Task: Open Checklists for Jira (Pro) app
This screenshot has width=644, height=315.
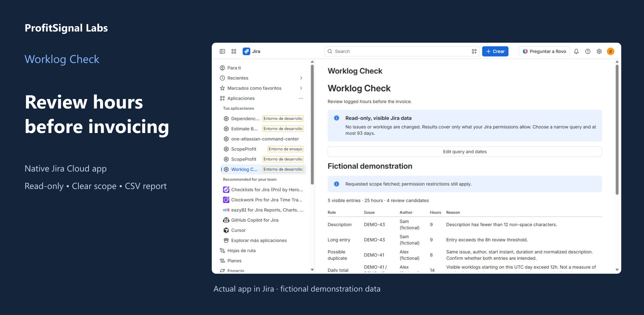Action: pos(263,190)
